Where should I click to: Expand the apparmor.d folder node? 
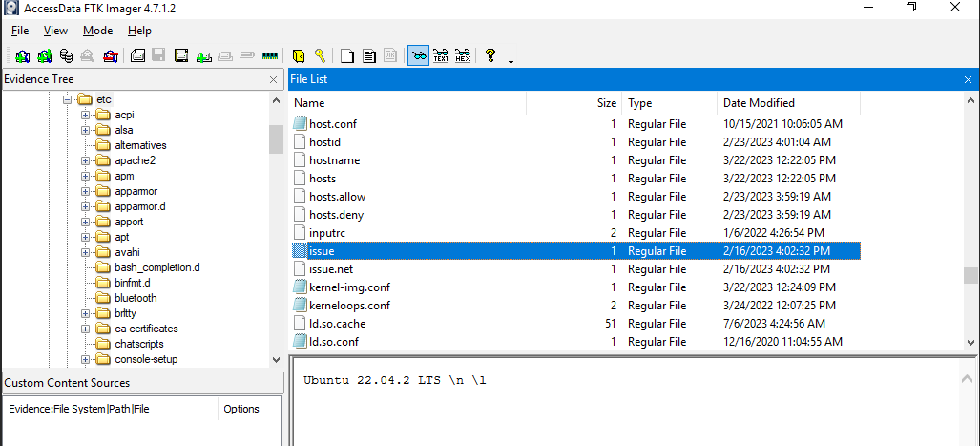[x=85, y=206]
